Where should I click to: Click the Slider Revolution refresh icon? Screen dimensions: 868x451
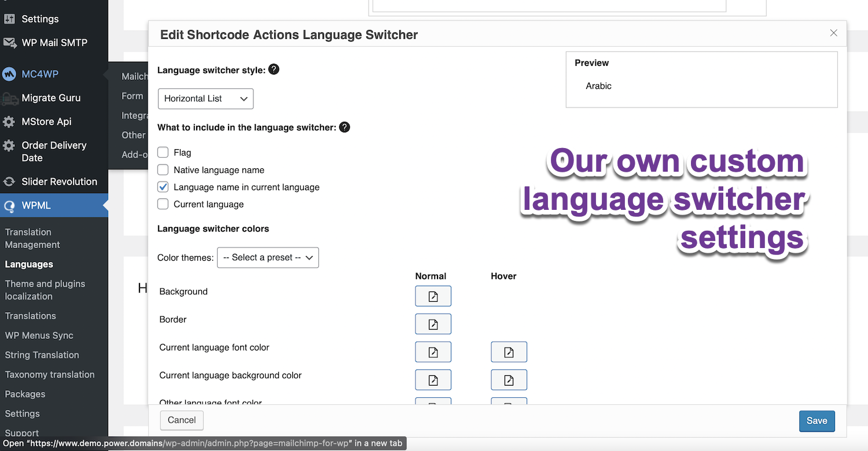tap(9, 182)
